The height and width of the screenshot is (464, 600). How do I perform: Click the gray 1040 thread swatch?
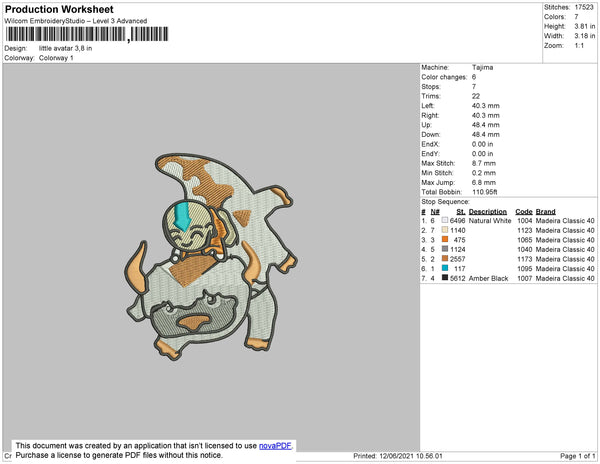[445, 249]
